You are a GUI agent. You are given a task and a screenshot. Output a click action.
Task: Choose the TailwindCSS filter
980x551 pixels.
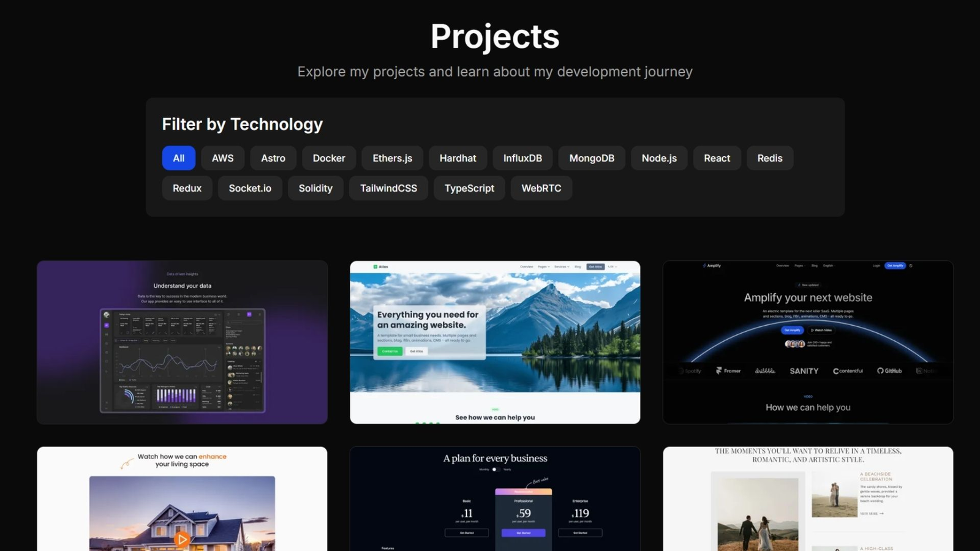388,188
